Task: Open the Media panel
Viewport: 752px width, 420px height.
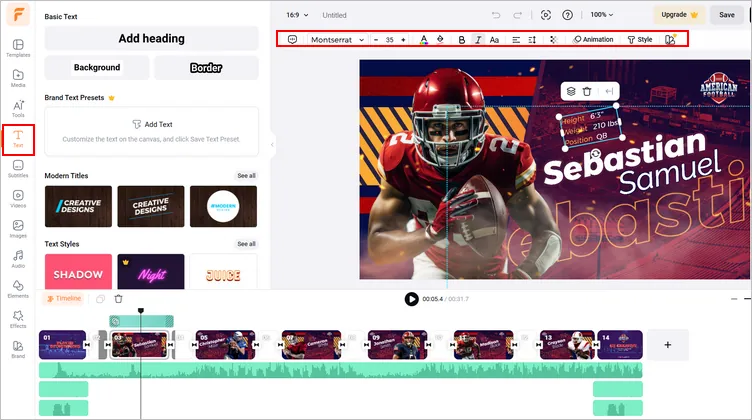Action: pos(18,78)
